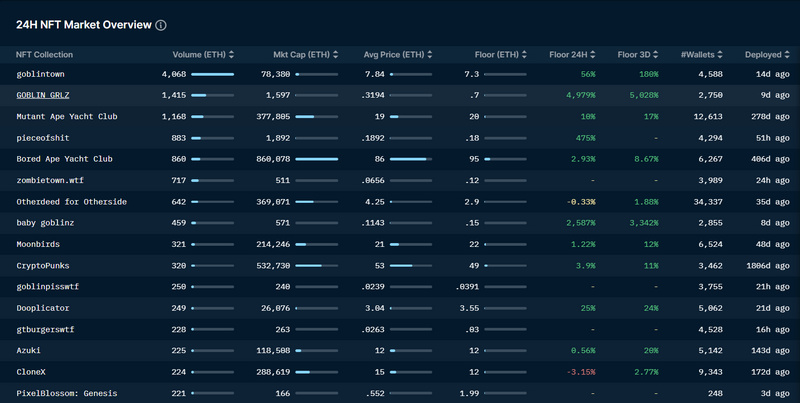Click the goblintown volume bar
Image resolution: width=800 pixels, height=403 pixels.
click(213, 74)
